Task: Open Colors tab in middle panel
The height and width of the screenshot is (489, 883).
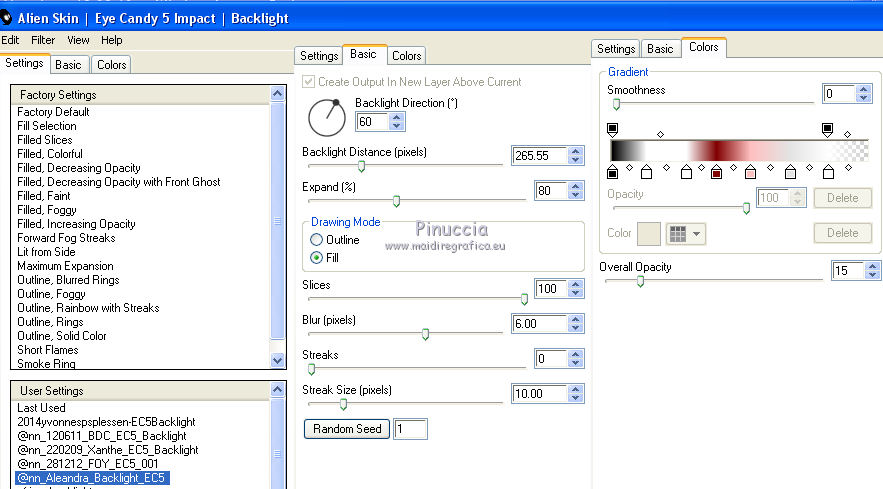Action: coord(407,56)
